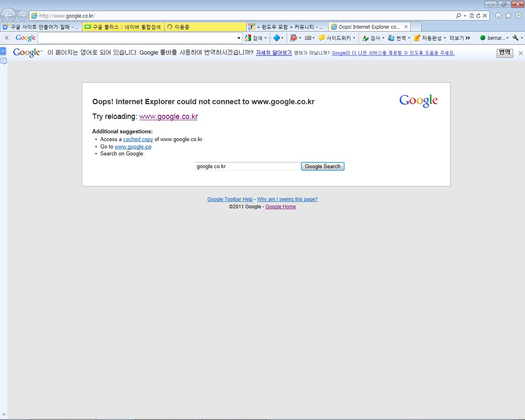Viewport: 525px width, 420px height.
Task: Expand the 검사 spell check dropdown arrow
Action: (x=383, y=38)
